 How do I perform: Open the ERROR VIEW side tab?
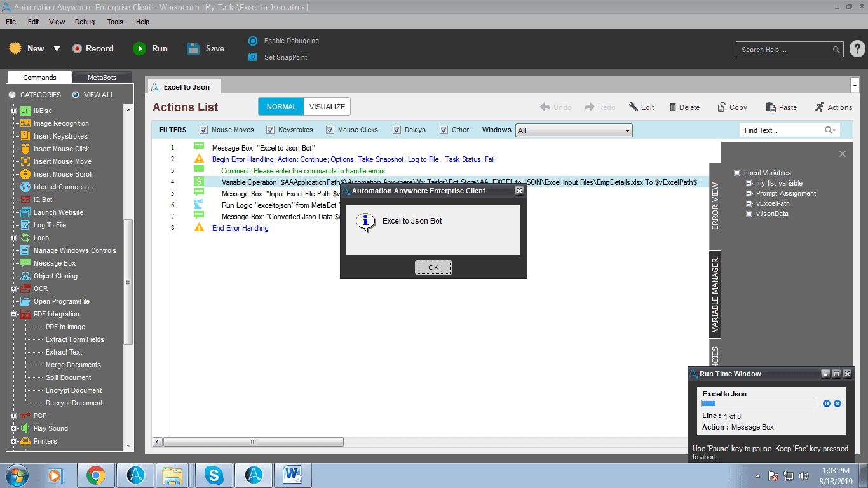[x=715, y=206]
